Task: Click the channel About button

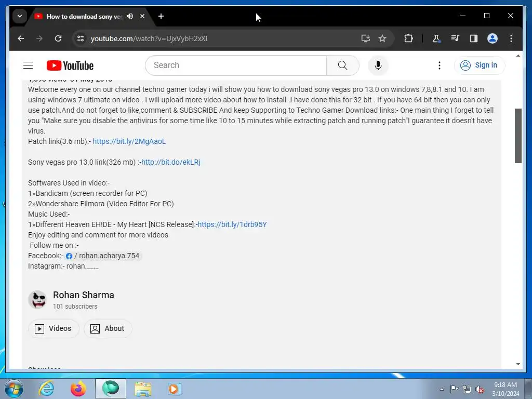Action: click(108, 328)
